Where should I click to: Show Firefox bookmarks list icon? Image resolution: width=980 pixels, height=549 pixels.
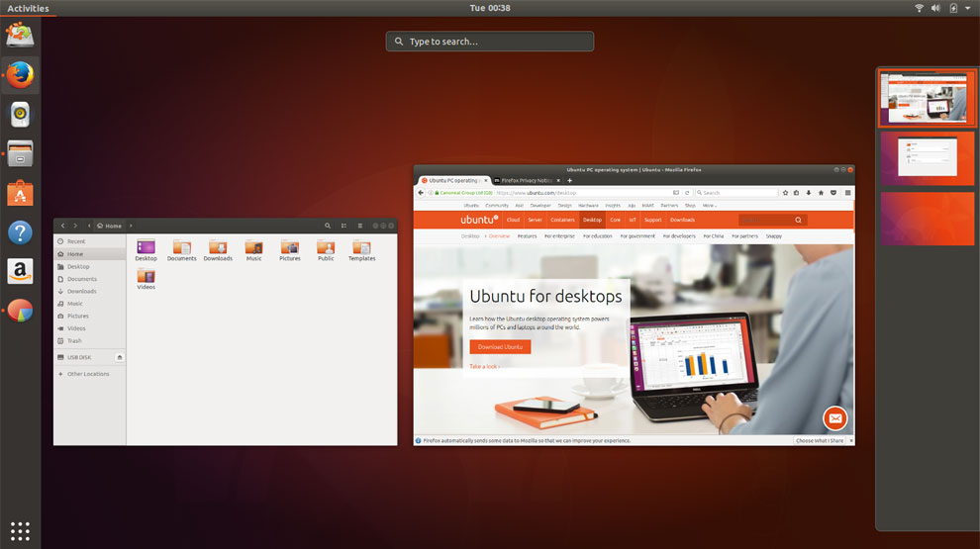click(797, 193)
